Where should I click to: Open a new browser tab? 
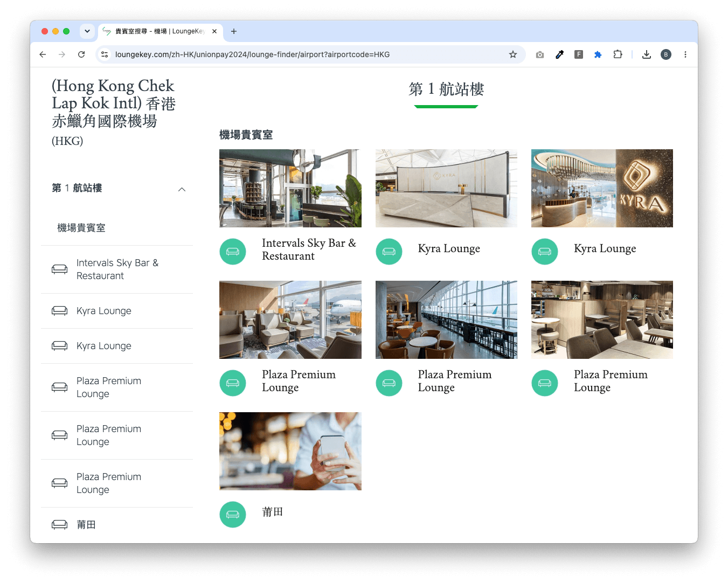pyautogui.click(x=234, y=31)
